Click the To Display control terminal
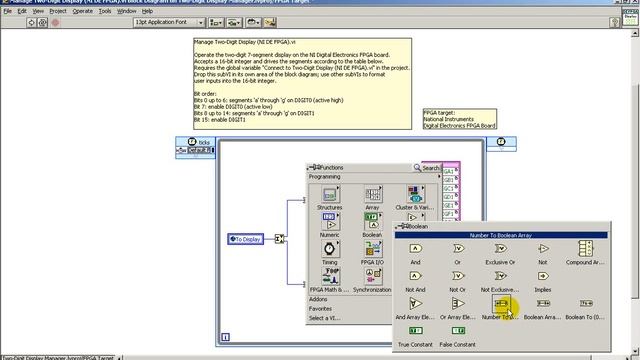This screenshot has height=360, width=640. point(246,239)
